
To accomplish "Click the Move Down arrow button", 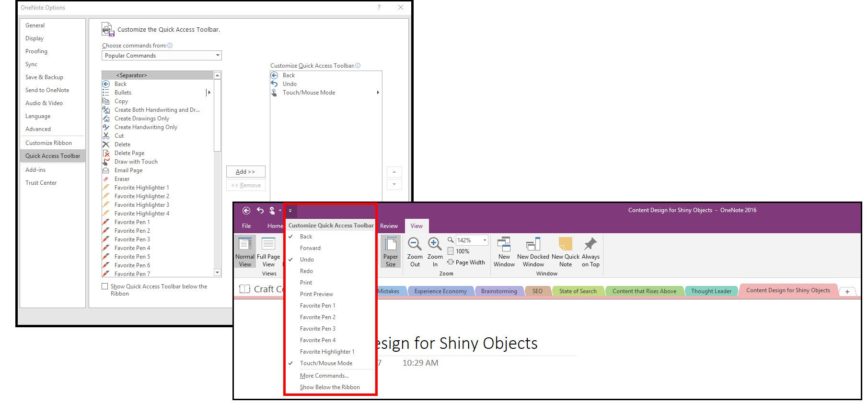I will click(394, 184).
